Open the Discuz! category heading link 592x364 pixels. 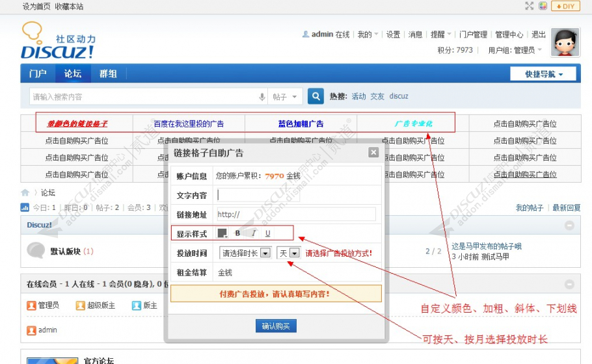[39, 225]
